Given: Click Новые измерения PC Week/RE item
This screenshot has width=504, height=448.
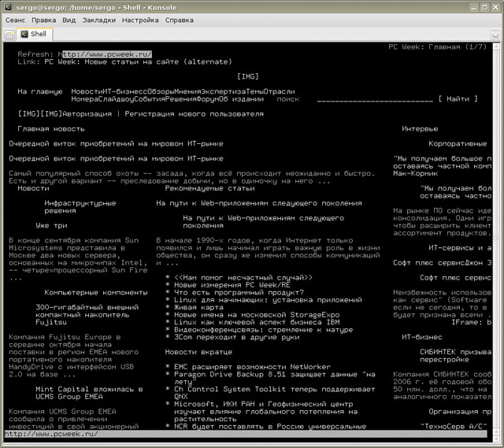Looking at the screenshot, I should [x=232, y=285].
